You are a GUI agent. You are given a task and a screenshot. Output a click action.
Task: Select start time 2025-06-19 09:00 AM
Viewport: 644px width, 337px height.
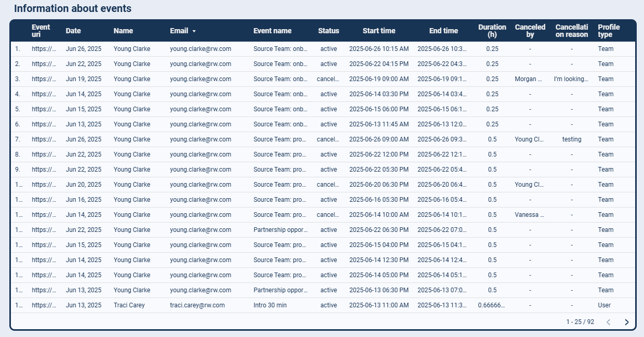click(x=379, y=79)
